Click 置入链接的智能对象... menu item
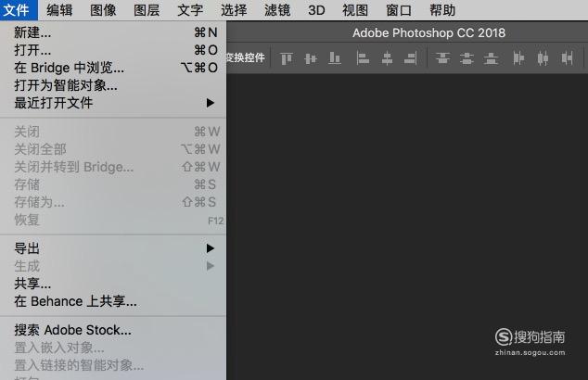Screen dimensions: 588x380 [x=113, y=365]
